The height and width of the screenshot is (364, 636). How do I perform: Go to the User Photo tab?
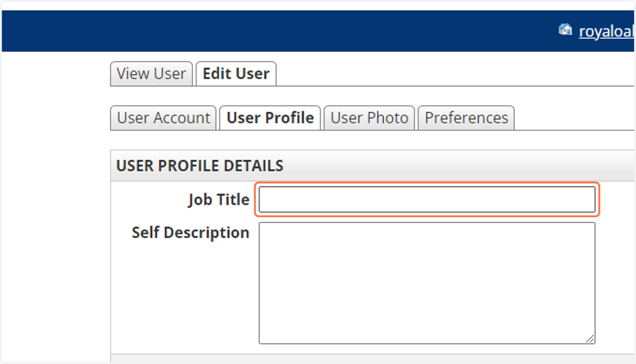point(369,118)
